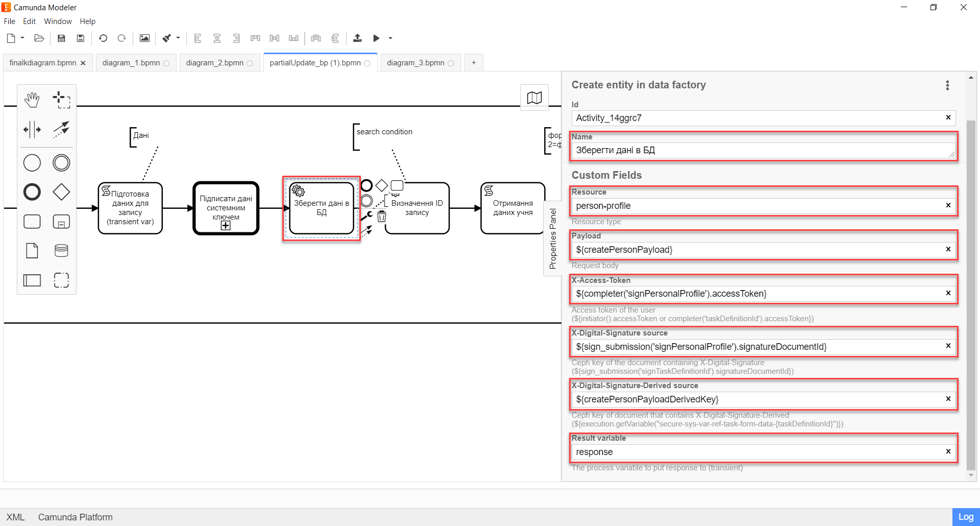Create a start event from palette
Screen dimensions: 980x526
coord(32,163)
